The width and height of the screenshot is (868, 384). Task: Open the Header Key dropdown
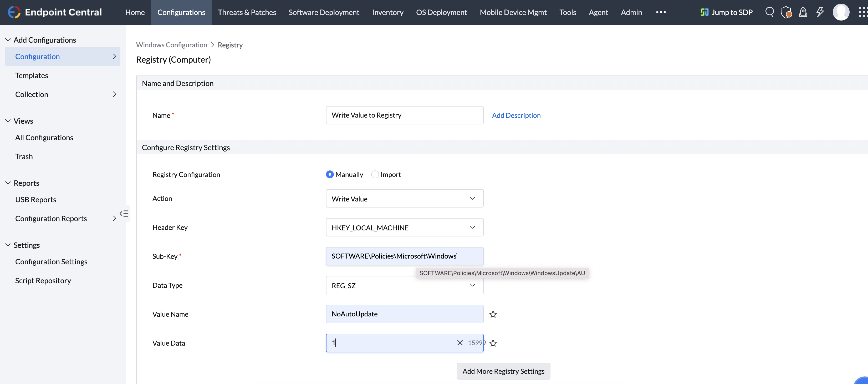click(x=404, y=228)
